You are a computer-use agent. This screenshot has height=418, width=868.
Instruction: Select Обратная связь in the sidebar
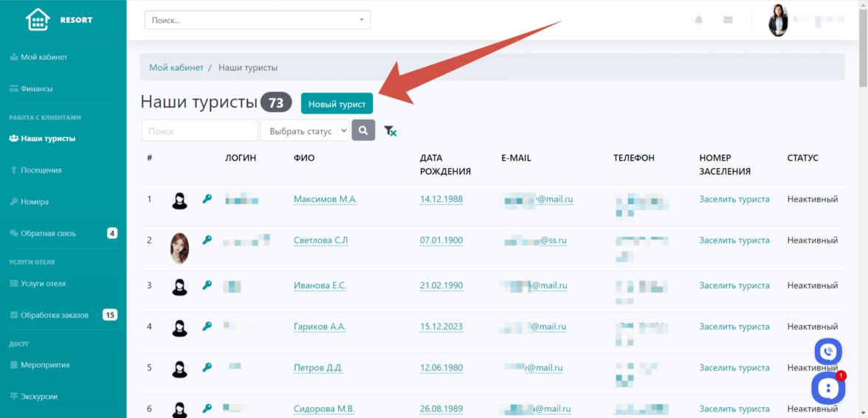coord(48,233)
